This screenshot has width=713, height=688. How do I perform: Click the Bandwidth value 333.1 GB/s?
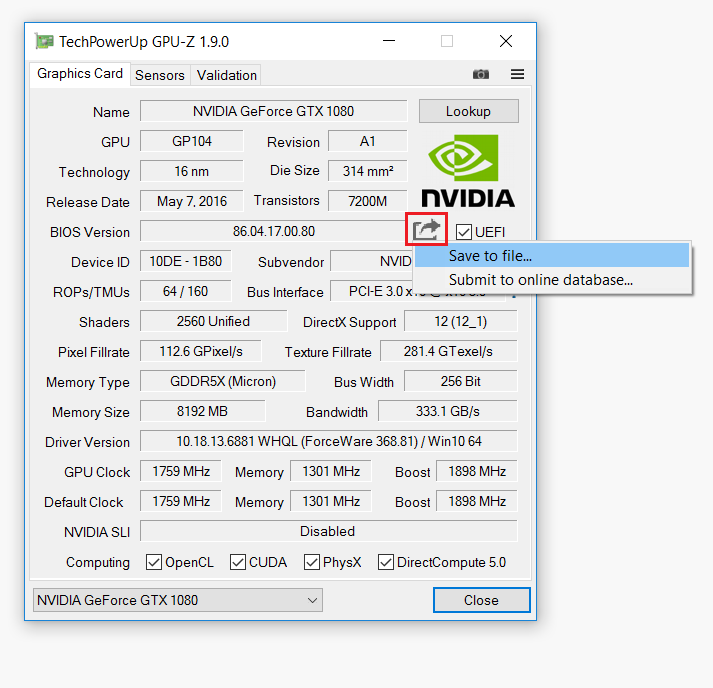coord(447,411)
